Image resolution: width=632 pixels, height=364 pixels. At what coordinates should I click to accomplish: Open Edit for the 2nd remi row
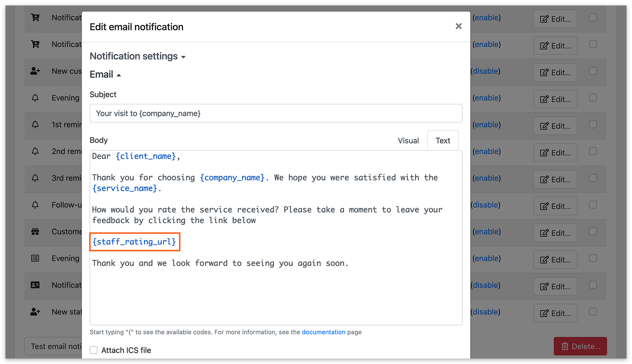pyautogui.click(x=555, y=153)
